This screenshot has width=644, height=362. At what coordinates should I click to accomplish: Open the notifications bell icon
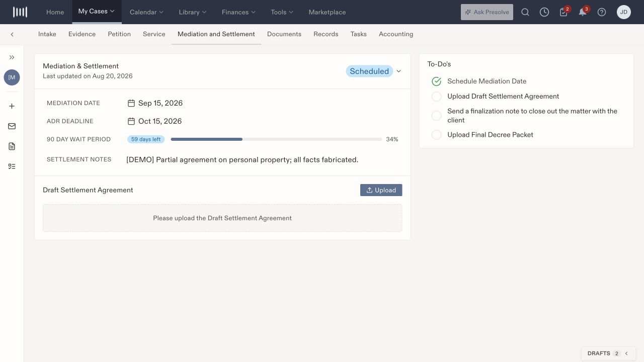point(583,12)
